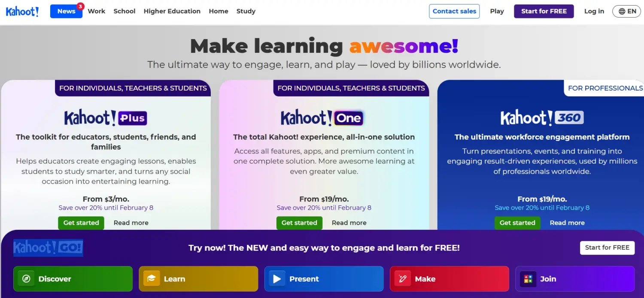The height and width of the screenshot is (298, 644).
Task: Open the Join tile
Action: click(x=575, y=279)
